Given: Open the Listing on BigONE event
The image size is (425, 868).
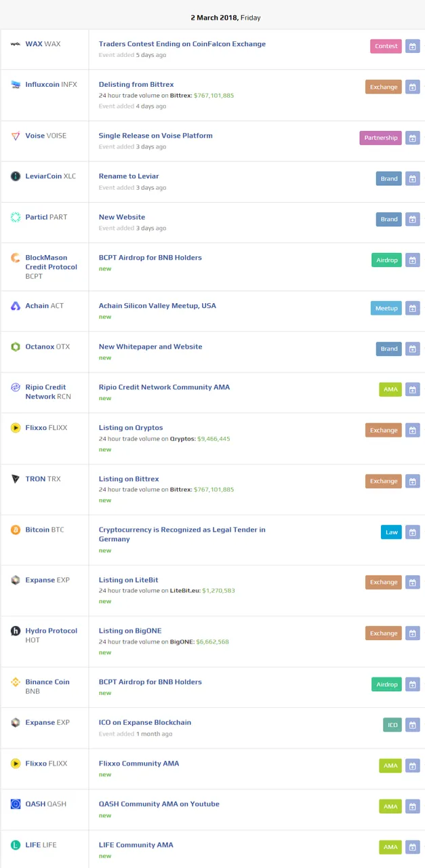Looking at the screenshot, I should point(130,631).
